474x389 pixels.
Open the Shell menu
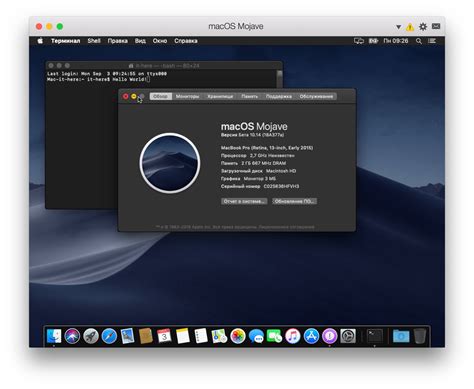[x=94, y=41]
